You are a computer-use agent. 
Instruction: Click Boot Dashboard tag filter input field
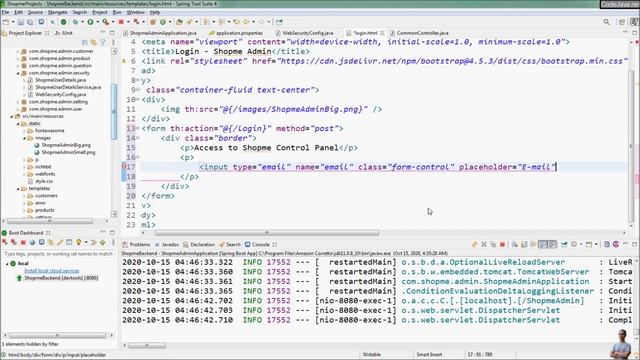point(58,254)
